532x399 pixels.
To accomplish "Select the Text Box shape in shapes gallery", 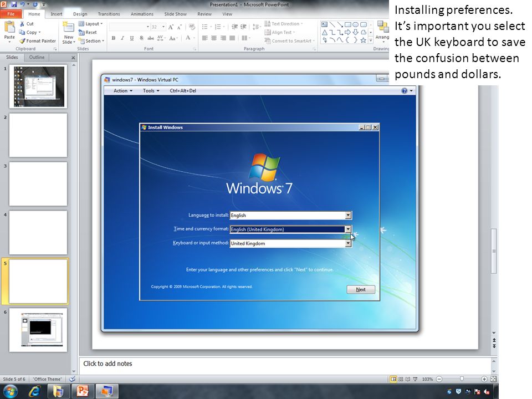I will (x=324, y=24).
